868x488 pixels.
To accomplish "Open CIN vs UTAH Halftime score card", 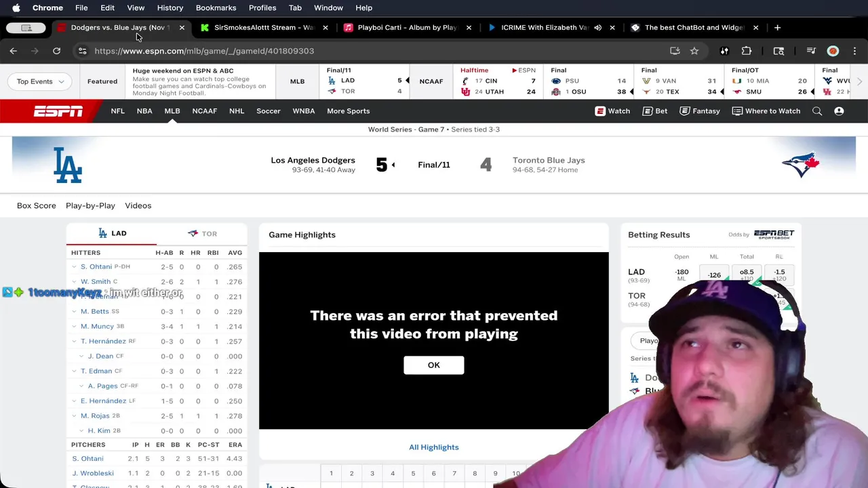I will [x=498, y=81].
